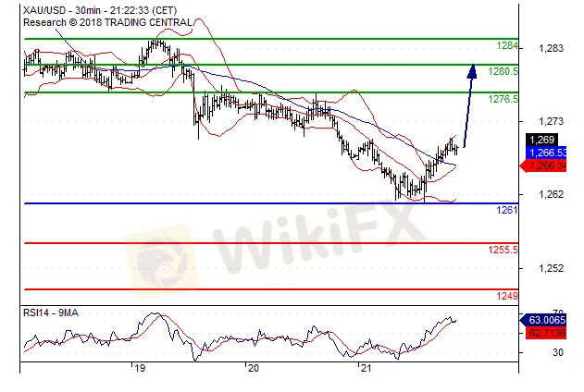Click the RSI 63.0065 value tag
This screenshot has height=392, width=584.
[546, 319]
